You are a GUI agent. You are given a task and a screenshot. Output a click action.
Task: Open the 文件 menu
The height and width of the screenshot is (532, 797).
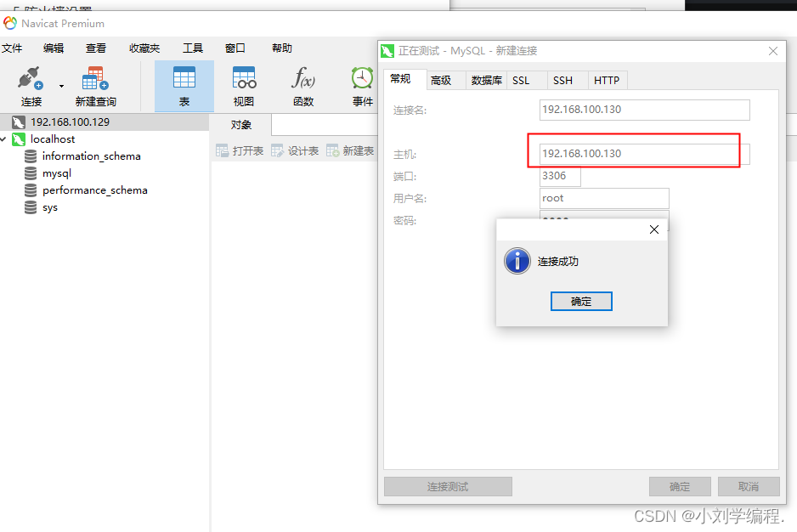pyautogui.click(x=12, y=48)
